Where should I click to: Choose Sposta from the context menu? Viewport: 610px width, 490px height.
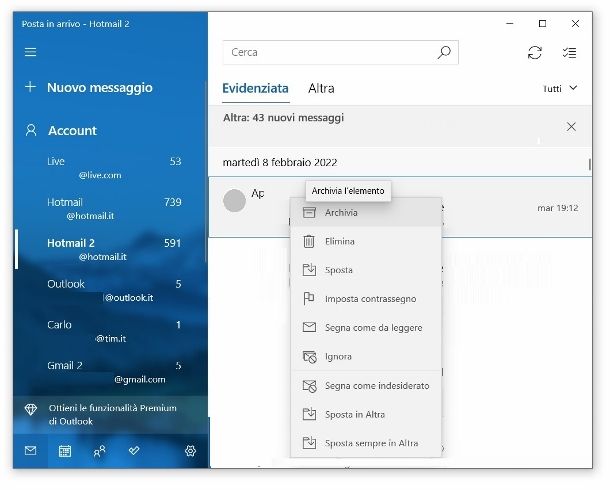pyautogui.click(x=366, y=270)
